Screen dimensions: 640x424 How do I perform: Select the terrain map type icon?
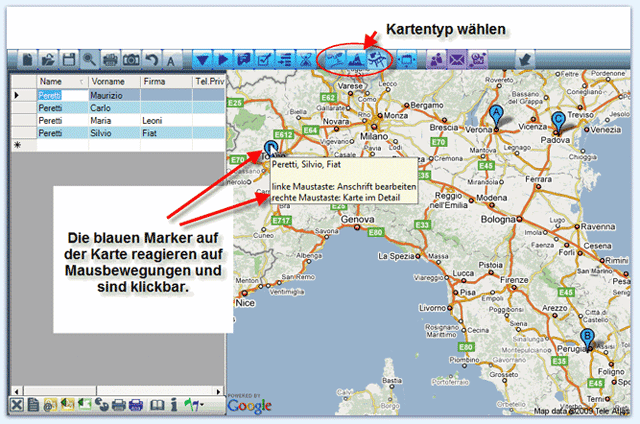pos(355,60)
